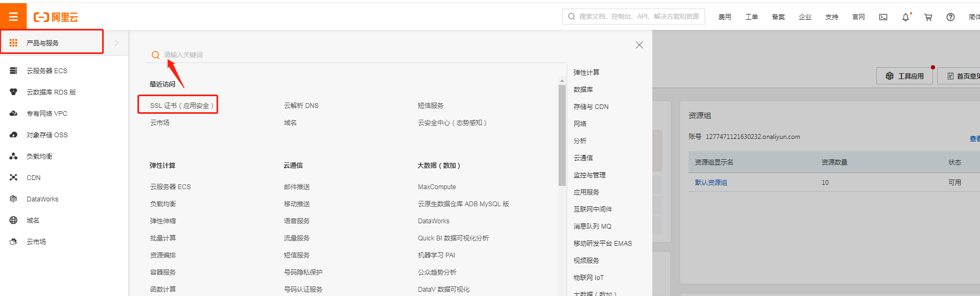Open 对象存储 OSS in sidebar

pos(47,135)
